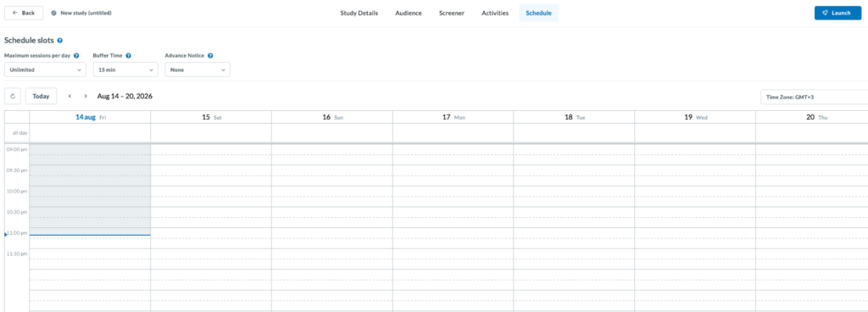This screenshot has width=868, height=312.
Task: Click the Aug 14 – 20, 2026 date range
Action: (x=125, y=96)
